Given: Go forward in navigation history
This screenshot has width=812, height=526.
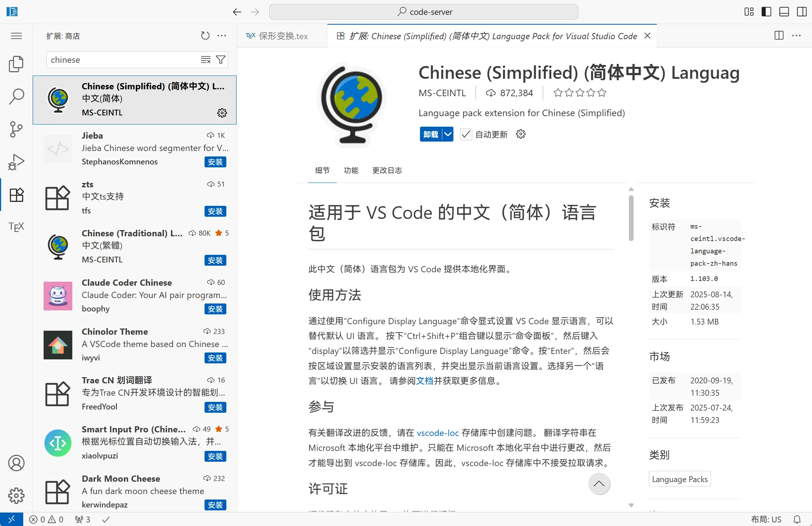Looking at the screenshot, I should (255, 12).
